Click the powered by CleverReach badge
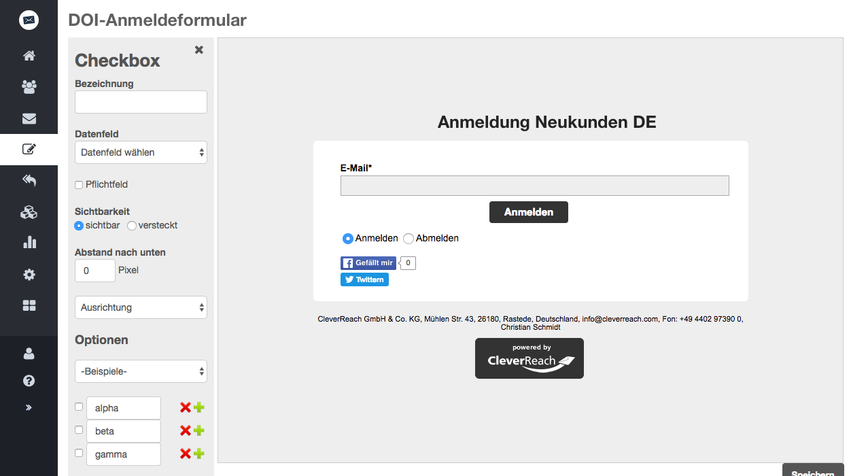Viewport: 868px width, 476px height. (530, 358)
